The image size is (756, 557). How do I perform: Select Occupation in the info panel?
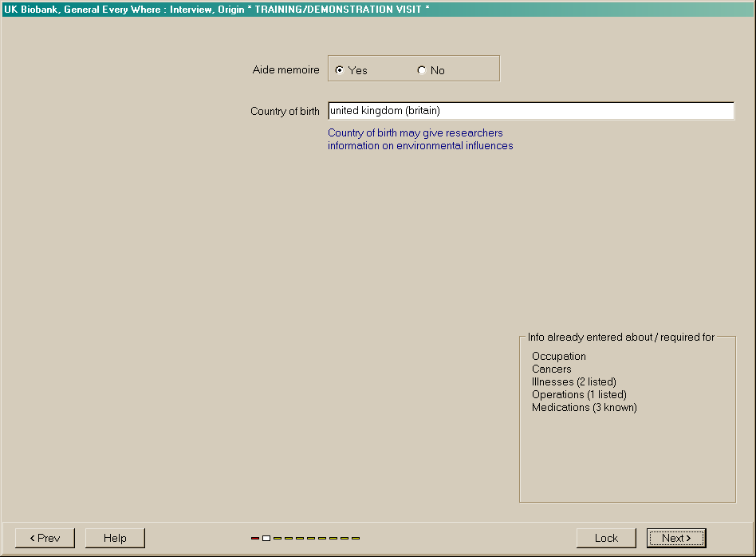click(559, 357)
